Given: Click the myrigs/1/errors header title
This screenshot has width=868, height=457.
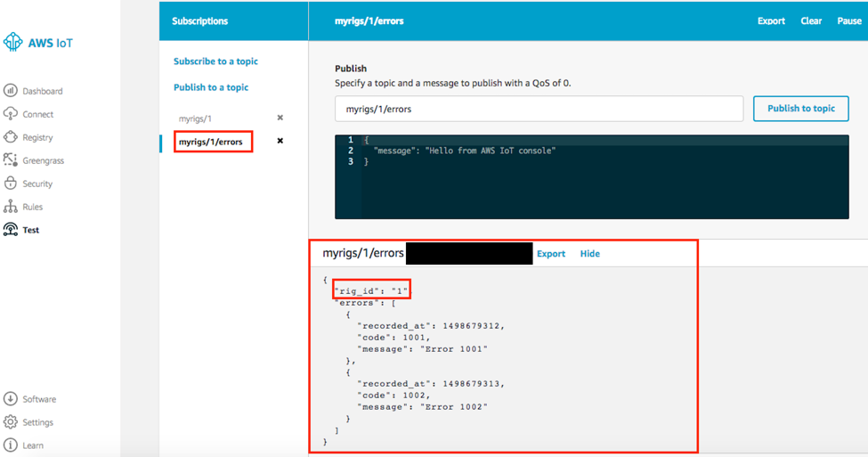Looking at the screenshot, I should pyautogui.click(x=369, y=21).
